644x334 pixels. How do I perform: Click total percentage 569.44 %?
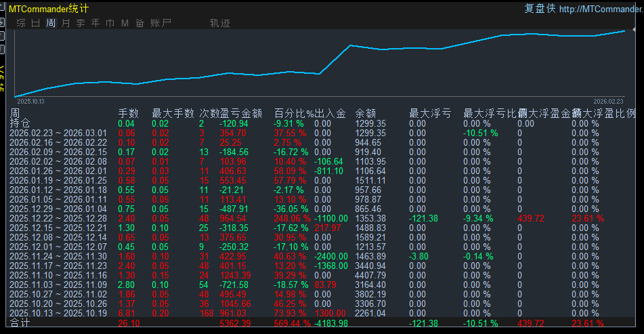[293, 323]
